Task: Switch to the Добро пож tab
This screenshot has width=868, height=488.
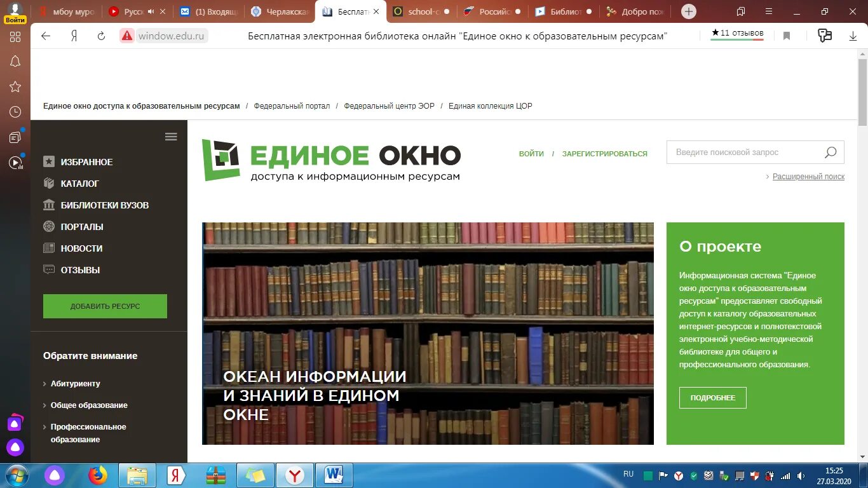Action: pos(635,11)
